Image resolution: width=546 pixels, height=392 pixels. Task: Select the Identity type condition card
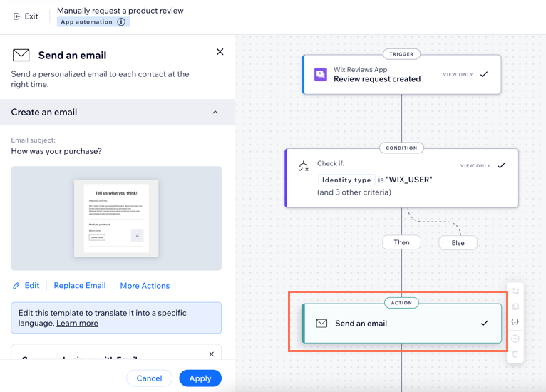coord(401,178)
